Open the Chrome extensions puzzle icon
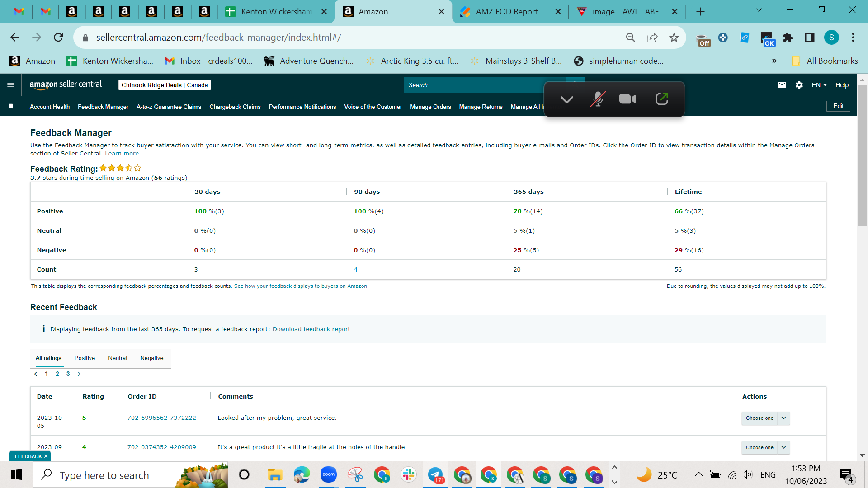 pos(788,38)
